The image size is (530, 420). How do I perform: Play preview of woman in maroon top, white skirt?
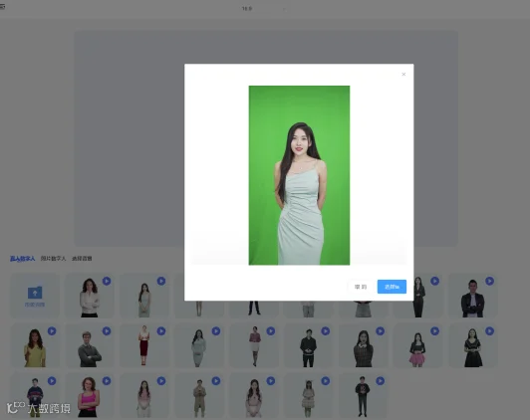271,331
